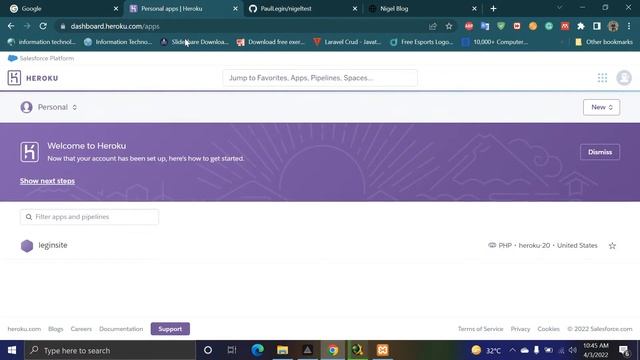This screenshot has width=640, height=360.
Task: Open the leginsite app
Action: tap(53, 245)
